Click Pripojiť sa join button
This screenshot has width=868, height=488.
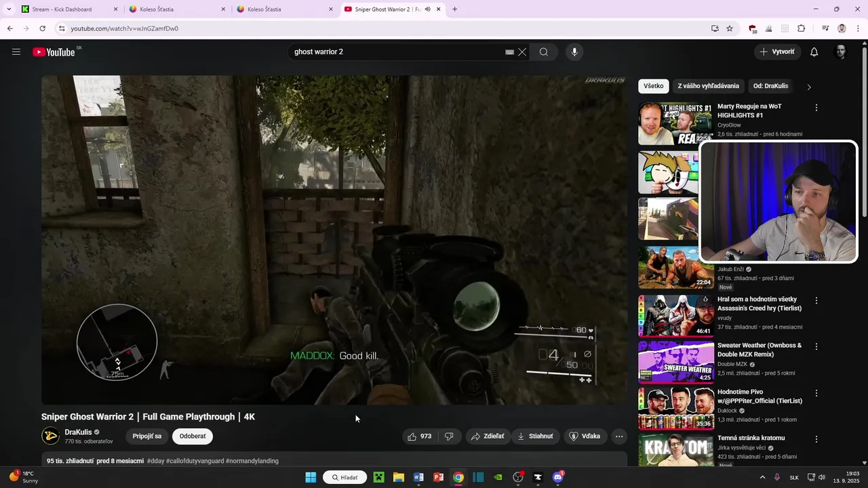coord(147,436)
